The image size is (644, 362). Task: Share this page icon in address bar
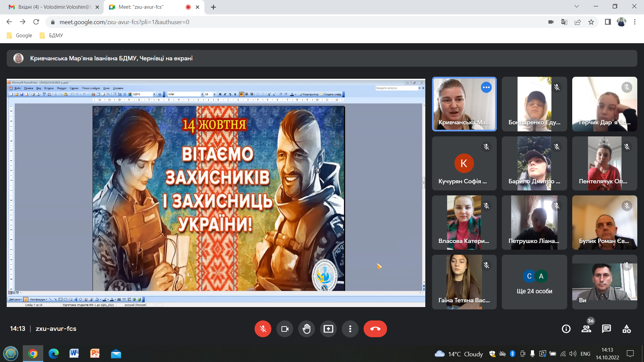(x=578, y=22)
